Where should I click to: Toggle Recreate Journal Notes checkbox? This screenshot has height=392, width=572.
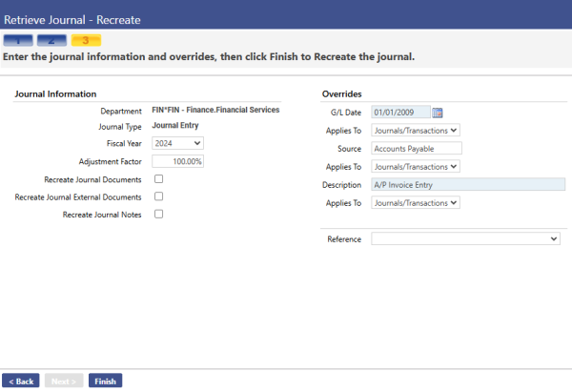[x=158, y=214]
